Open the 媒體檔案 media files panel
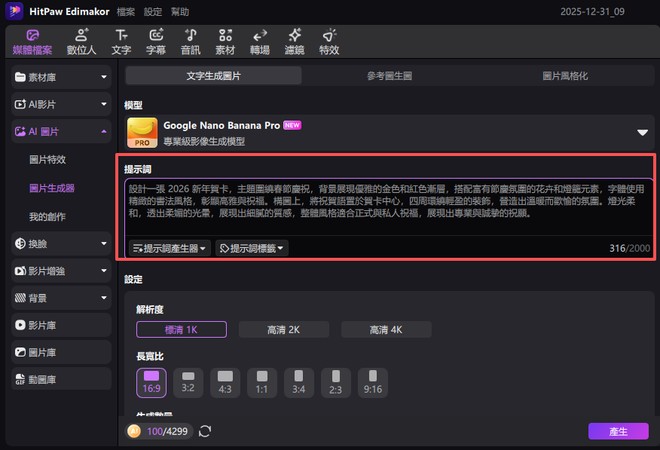660x450 pixels. point(32,42)
